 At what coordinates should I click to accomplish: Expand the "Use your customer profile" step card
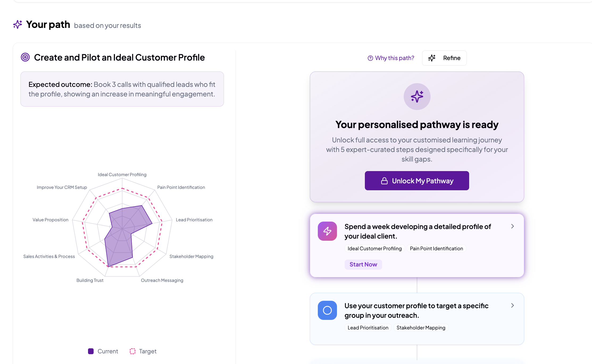512,305
